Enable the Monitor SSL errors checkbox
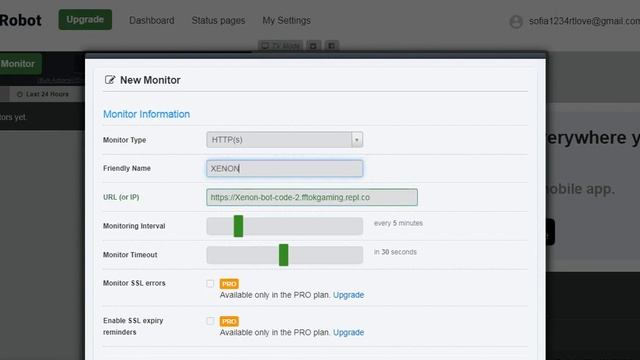 (210, 283)
